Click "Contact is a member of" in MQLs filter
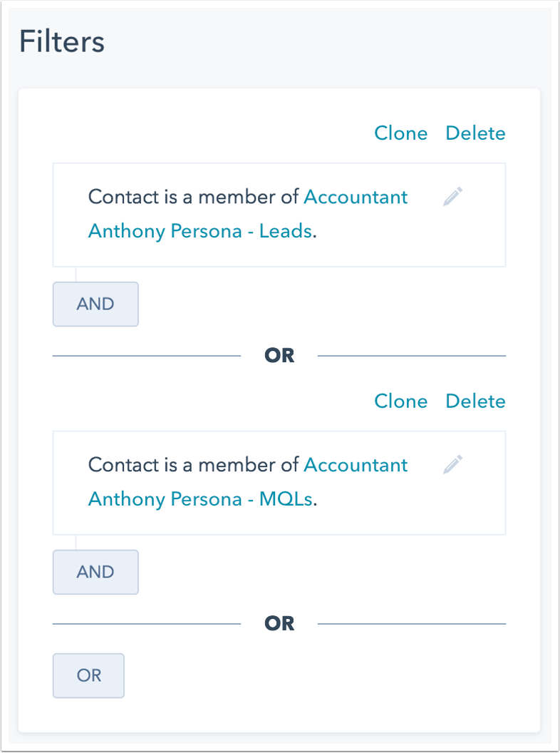Screen dimensions: 560x753 pos(193,465)
